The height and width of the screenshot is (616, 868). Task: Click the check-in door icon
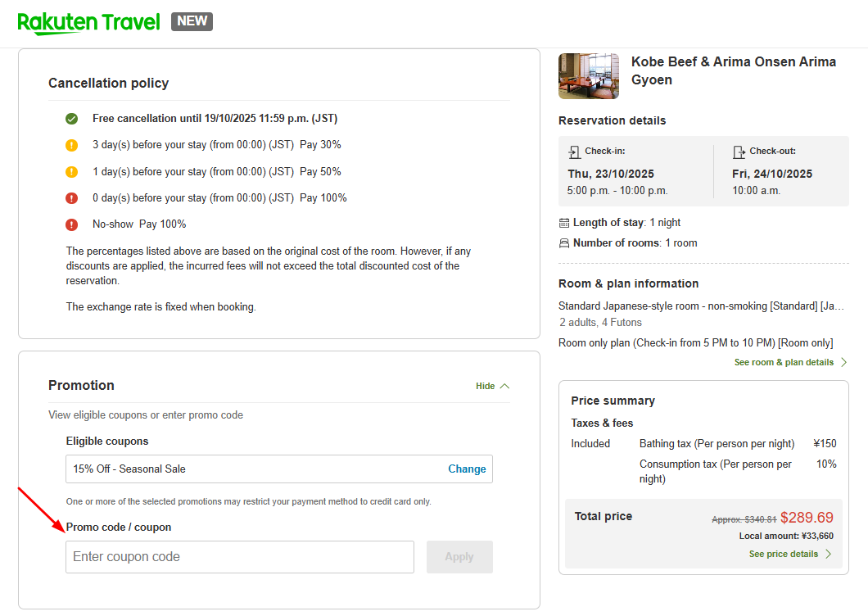coord(574,152)
